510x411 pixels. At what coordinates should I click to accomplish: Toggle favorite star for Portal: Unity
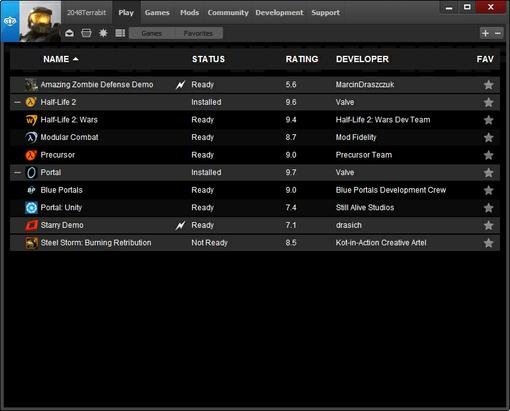tap(488, 208)
